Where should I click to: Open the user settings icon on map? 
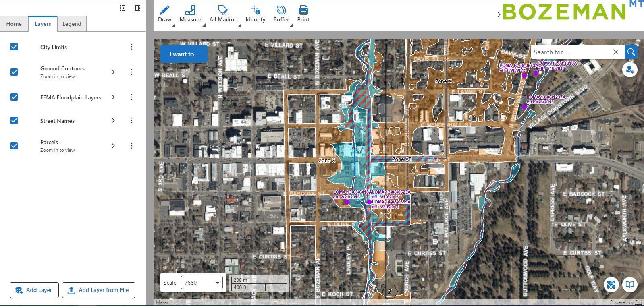click(x=629, y=70)
